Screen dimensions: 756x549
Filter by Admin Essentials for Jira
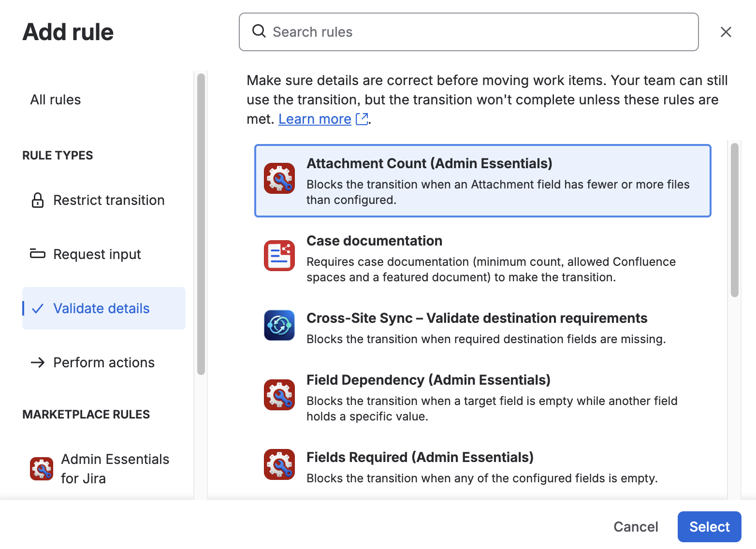tap(104, 469)
